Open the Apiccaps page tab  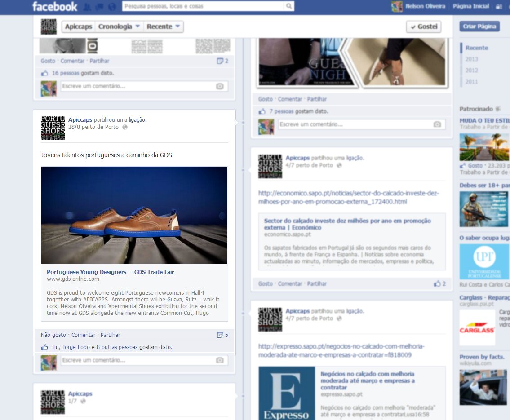pos(78,27)
